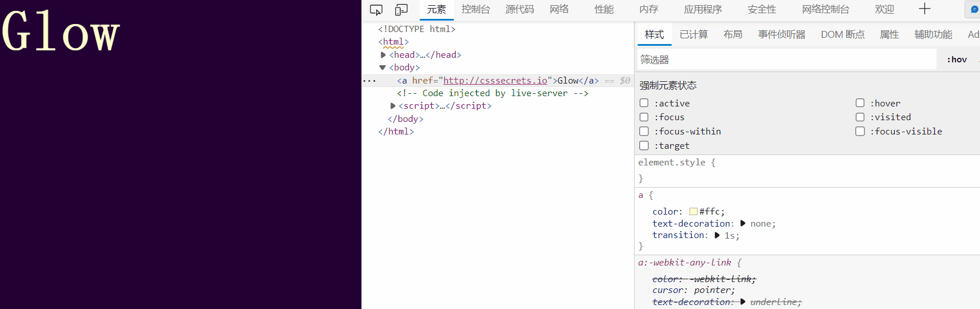Expand the script node in DOM tree
Image resolution: width=980 pixels, height=309 pixels.
[393, 106]
